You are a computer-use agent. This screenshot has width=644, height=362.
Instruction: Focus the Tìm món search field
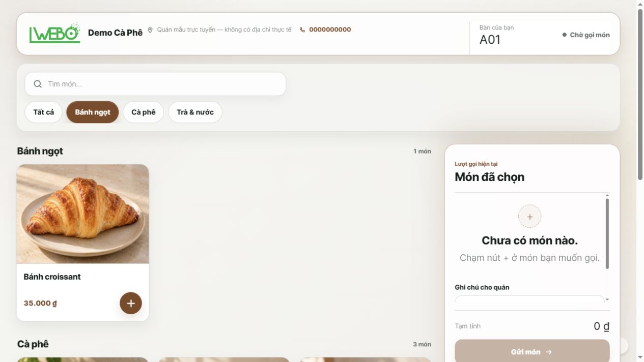[155, 84]
